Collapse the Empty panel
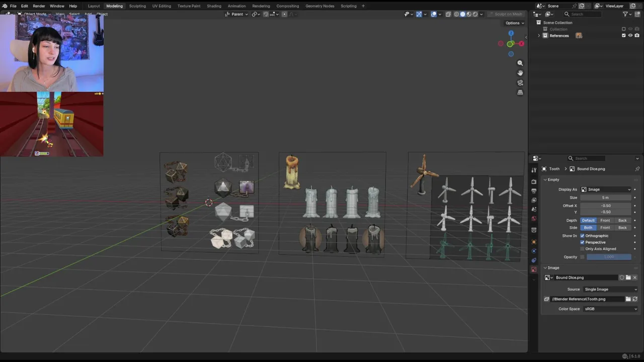Viewport: 644px width, 362px height. tap(545, 179)
